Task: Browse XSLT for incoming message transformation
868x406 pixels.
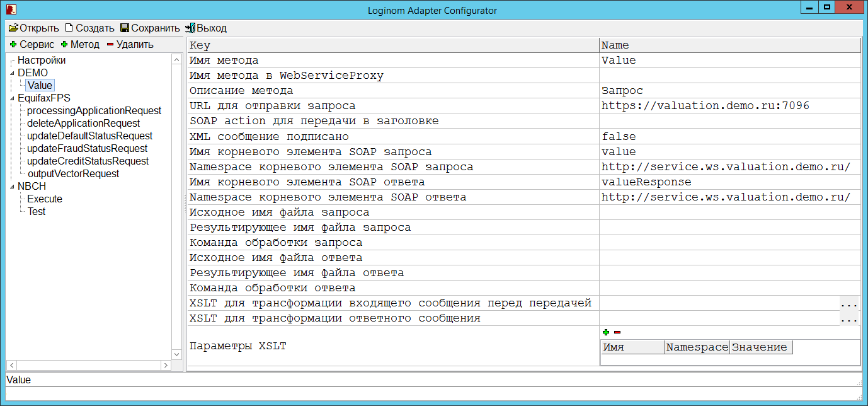Action: click(x=849, y=304)
